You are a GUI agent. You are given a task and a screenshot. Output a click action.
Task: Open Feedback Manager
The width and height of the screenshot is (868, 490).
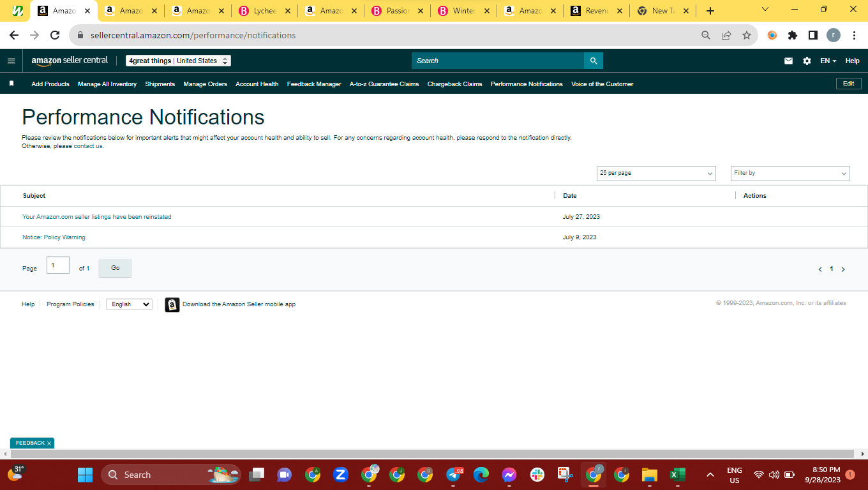point(314,84)
